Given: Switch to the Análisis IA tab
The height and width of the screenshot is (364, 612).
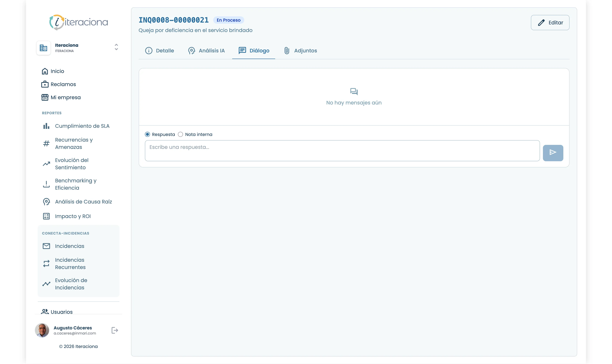Looking at the screenshot, I should pos(206,51).
